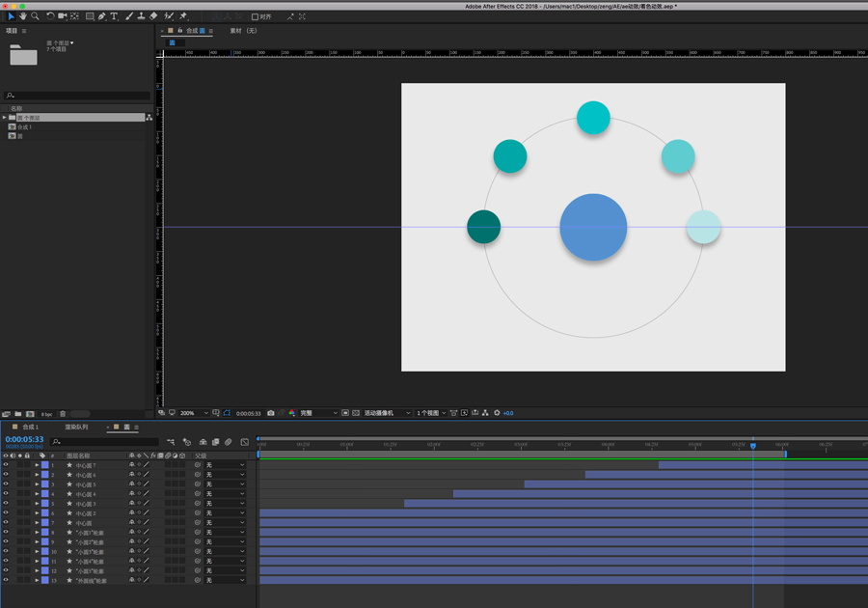The width and height of the screenshot is (868, 608).
Task: Toggle the snapping 对齐 checkbox
Action: [x=256, y=16]
